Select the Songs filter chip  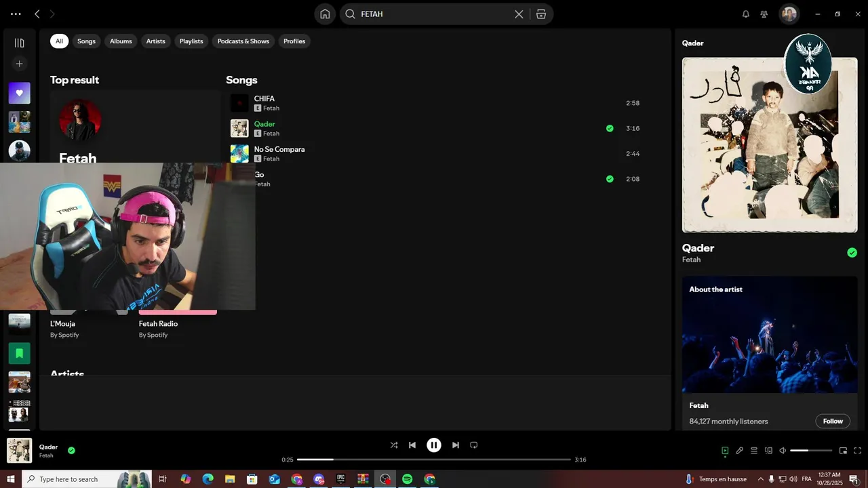[86, 41]
